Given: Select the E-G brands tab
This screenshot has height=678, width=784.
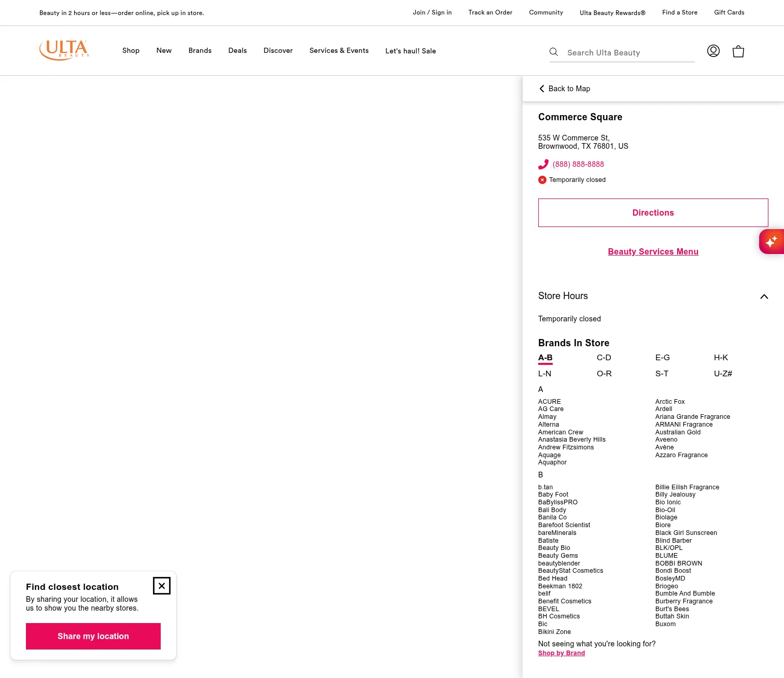Looking at the screenshot, I should click(x=663, y=358).
